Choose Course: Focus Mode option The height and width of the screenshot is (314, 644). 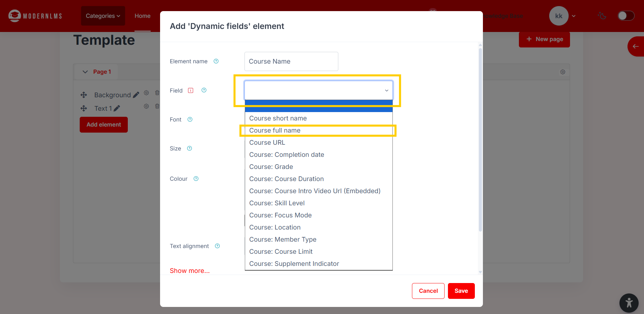(x=318, y=215)
